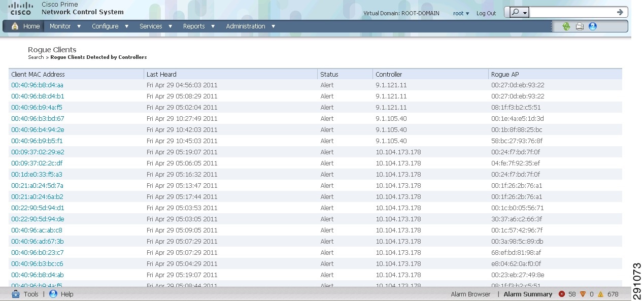644x301 pixels.
Task: Click the blue Help question mark icon
Action: pyautogui.click(x=592, y=26)
